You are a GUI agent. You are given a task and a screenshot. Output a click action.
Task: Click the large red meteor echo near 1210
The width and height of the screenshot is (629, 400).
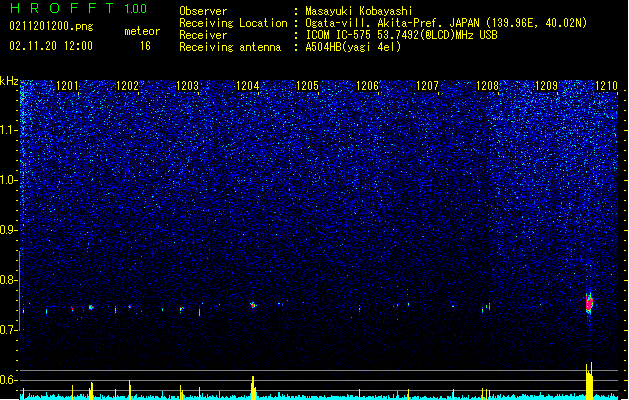(x=589, y=304)
